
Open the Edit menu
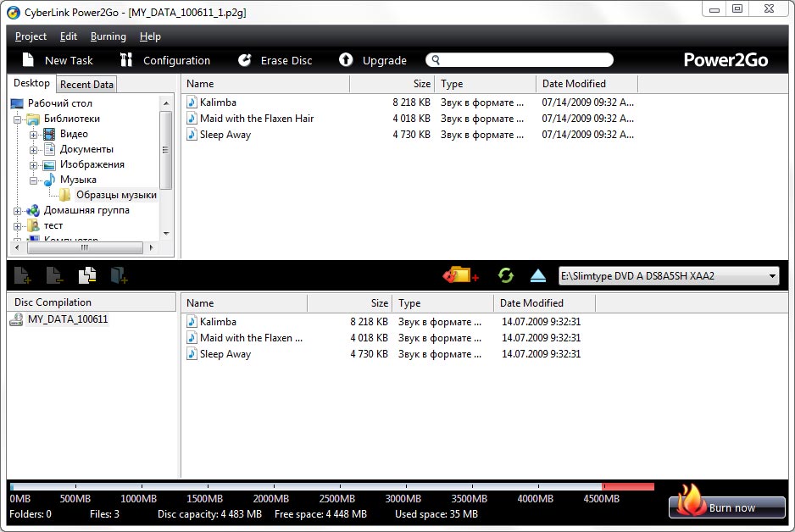tap(69, 36)
